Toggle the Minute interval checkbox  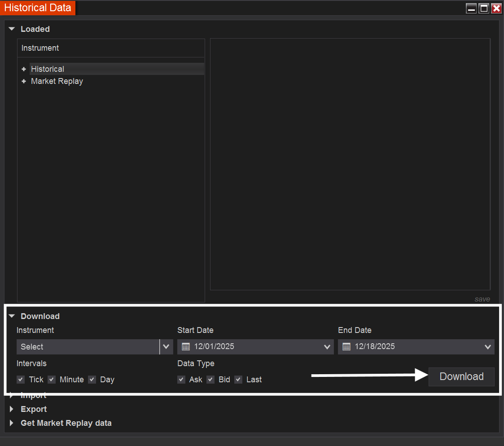coord(52,380)
